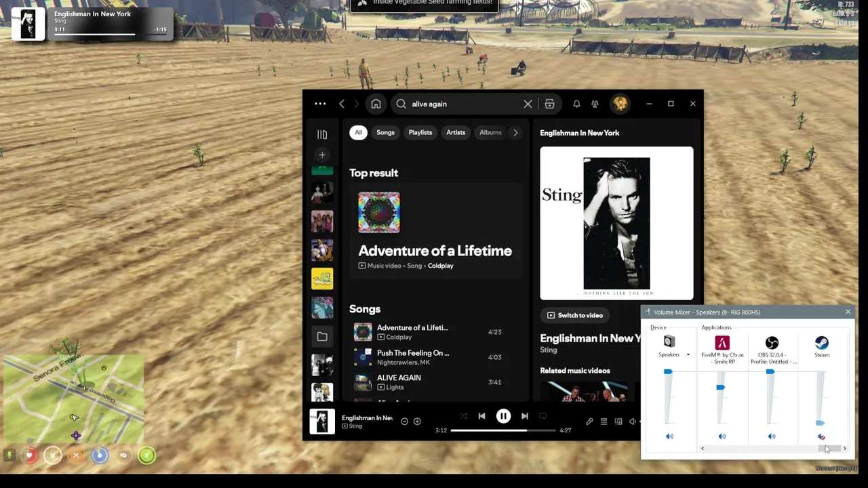Open the Coldplay artist link in top result
The image size is (868, 488).
click(x=440, y=266)
